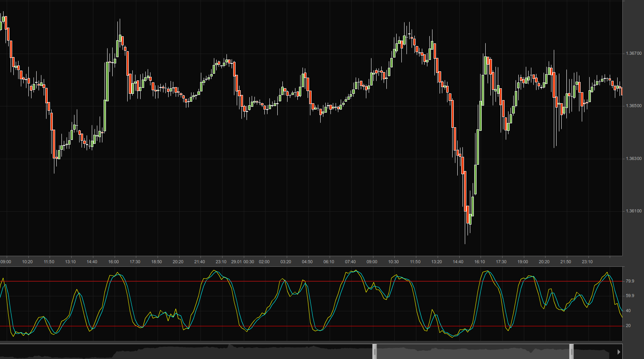Image resolution: width=644 pixels, height=359 pixels.
Task: Select the 02:00 time axis label
Action: 264,262
